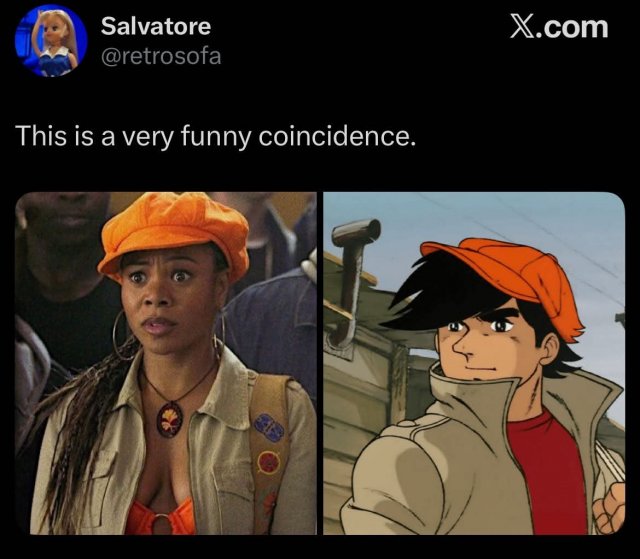This screenshot has width=640, height=559.
Task: Click the woman's oval flower pendant
Action: pos(169,420)
